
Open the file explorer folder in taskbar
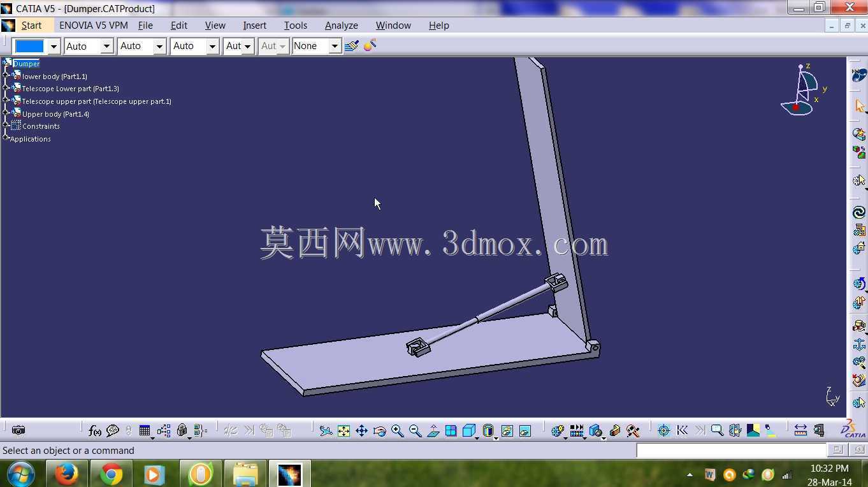point(245,474)
